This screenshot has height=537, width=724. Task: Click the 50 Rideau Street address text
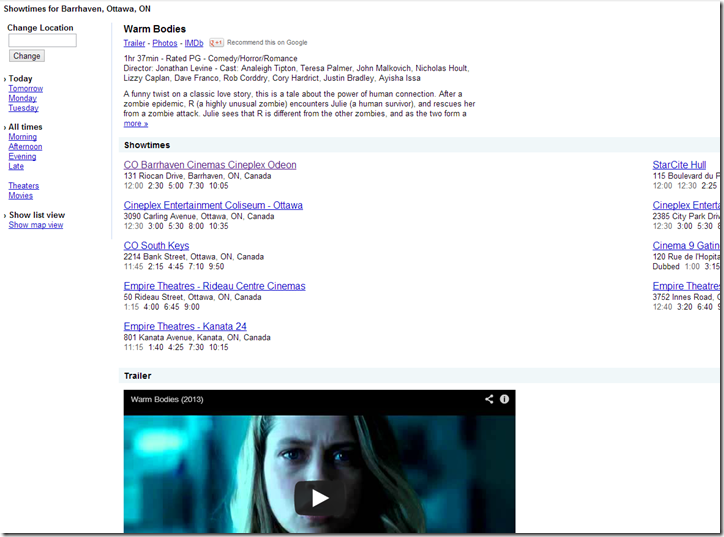click(192, 297)
